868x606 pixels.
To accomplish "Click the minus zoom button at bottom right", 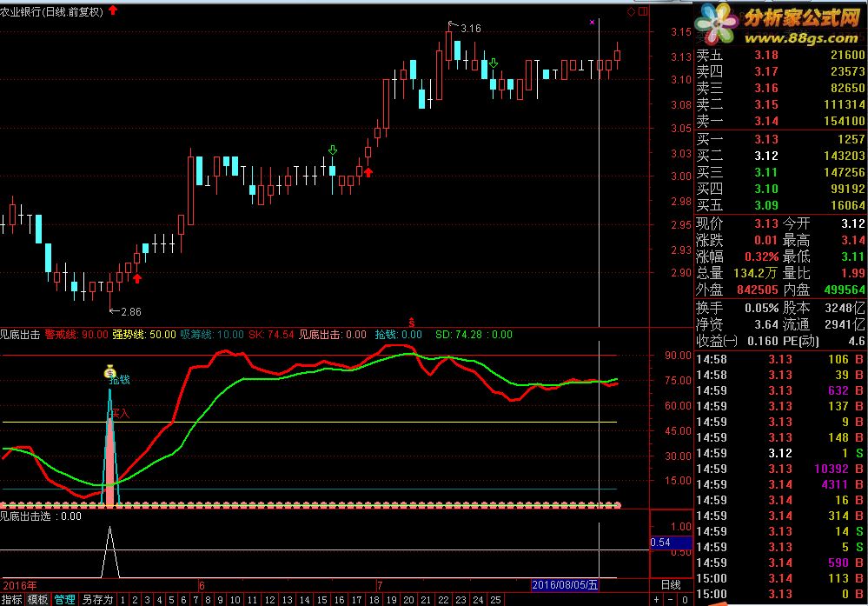I will tap(670, 599).
